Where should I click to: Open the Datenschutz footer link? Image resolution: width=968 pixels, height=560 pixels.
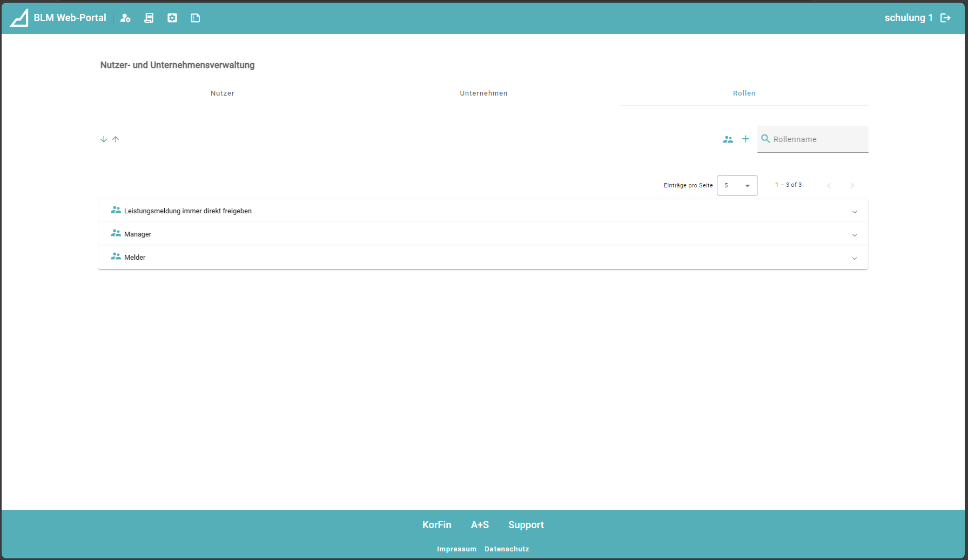click(x=506, y=549)
